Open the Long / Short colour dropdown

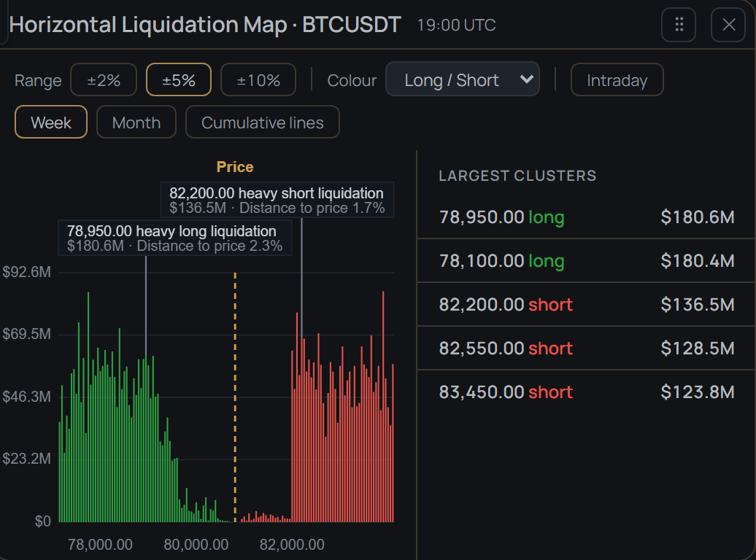(463, 79)
